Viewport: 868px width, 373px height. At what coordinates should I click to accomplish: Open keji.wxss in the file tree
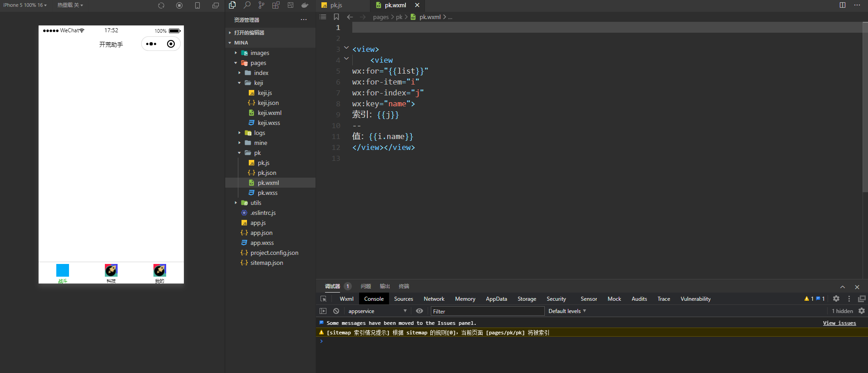[269, 123]
